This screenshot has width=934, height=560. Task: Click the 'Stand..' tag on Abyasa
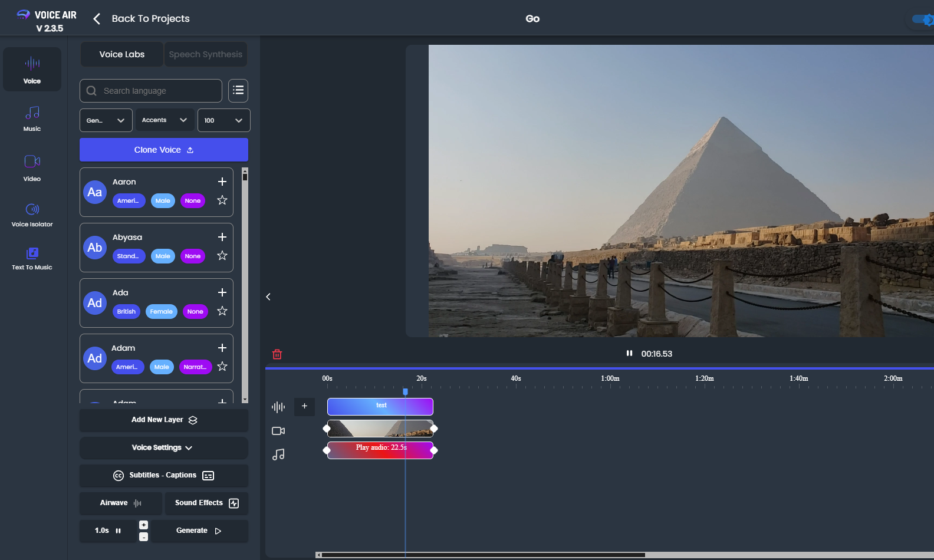tap(128, 256)
